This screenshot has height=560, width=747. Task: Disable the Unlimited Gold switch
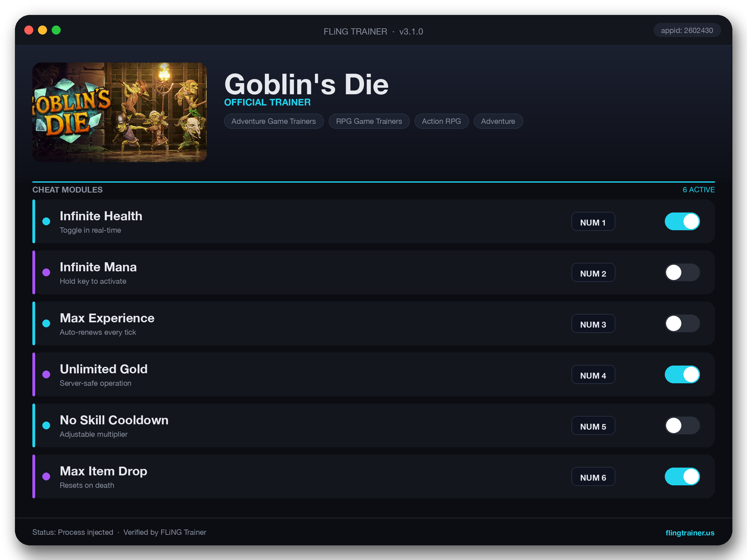click(x=682, y=374)
